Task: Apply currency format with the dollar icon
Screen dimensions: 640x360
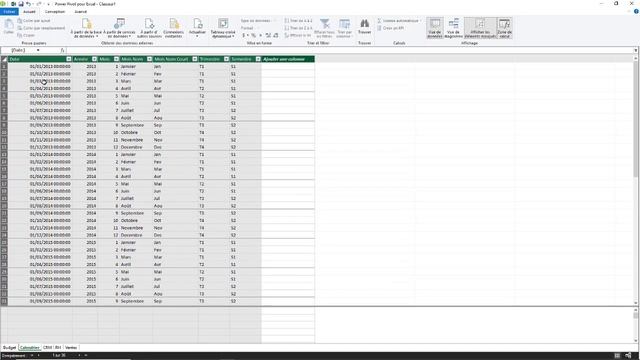Action: click(244, 36)
